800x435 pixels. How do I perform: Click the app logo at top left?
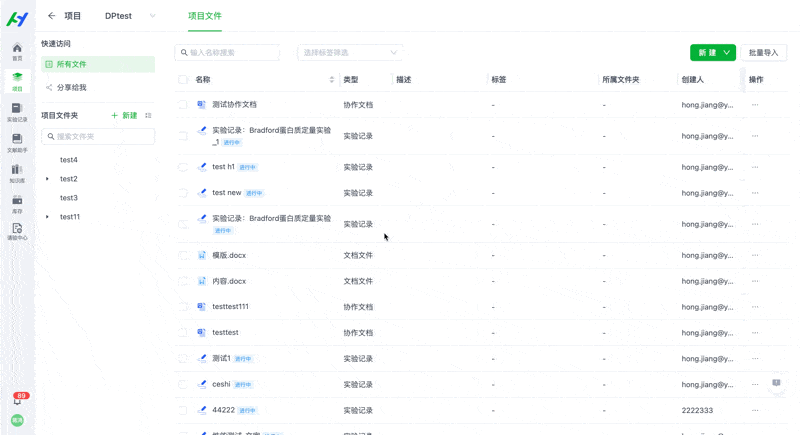(17, 19)
